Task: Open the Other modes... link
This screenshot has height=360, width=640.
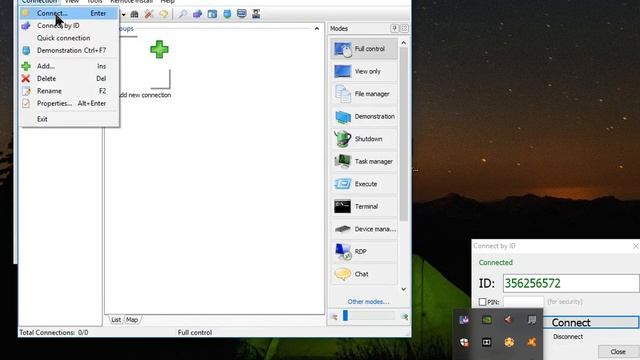Action: click(368, 302)
